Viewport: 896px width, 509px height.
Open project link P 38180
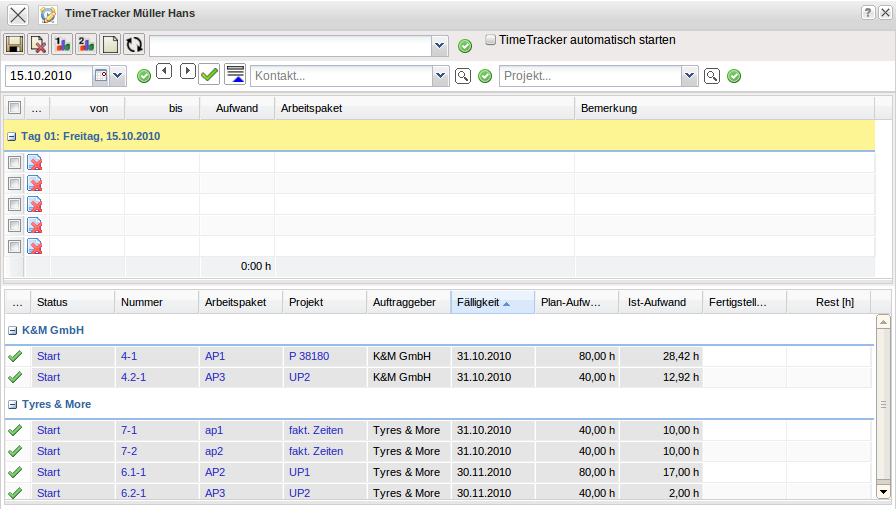(308, 355)
